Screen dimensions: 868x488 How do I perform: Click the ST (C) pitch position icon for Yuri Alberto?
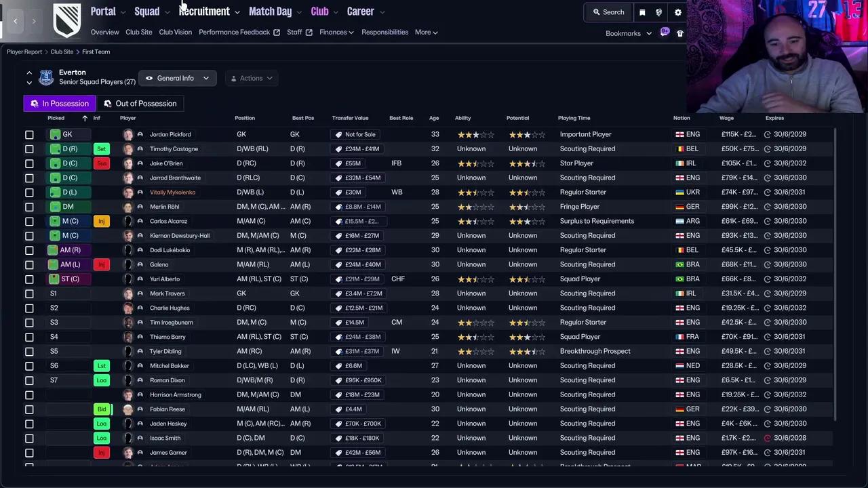(54, 279)
